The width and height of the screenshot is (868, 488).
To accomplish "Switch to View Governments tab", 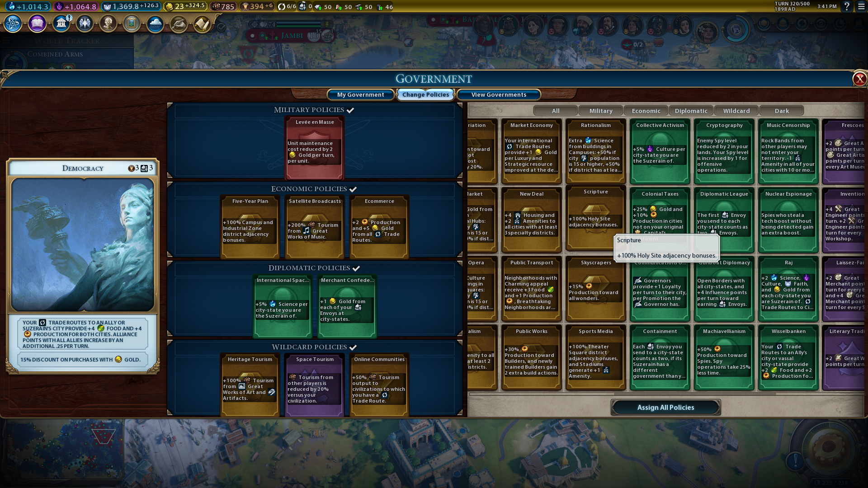I will coord(498,94).
